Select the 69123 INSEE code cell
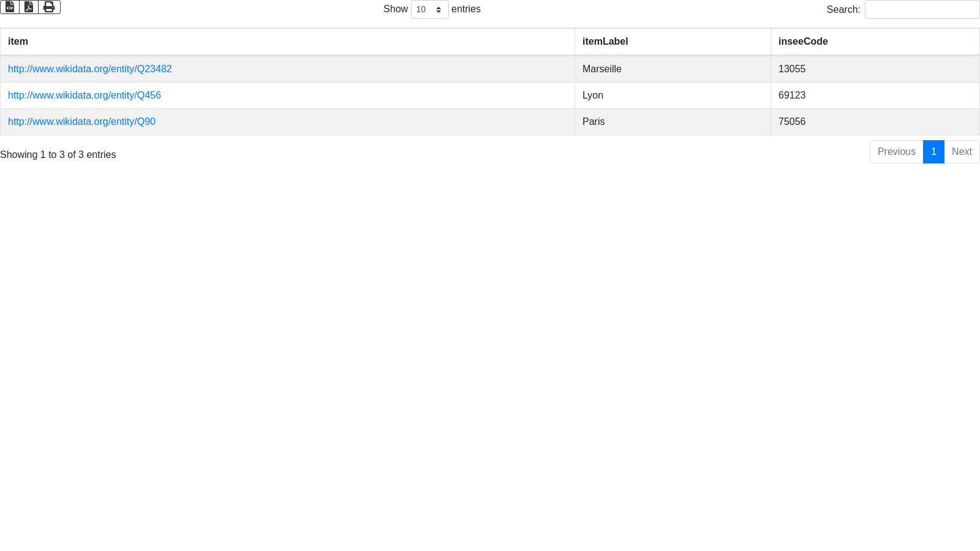 click(791, 96)
